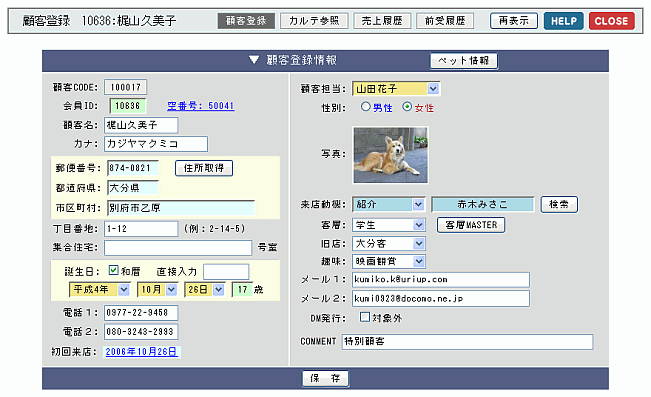The height and width of the screenshot is (397, 651).
Task: Collapse 顧客登録情報 section triangle
Action: (254, 60)
